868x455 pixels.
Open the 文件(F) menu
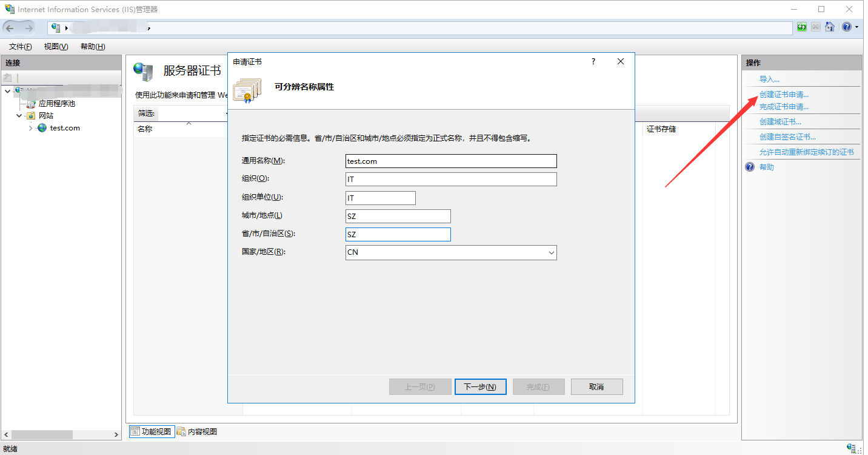tap(20, 47)
